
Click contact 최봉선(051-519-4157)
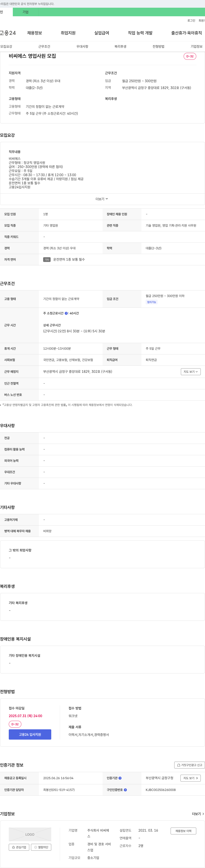(x=59, y=790)
